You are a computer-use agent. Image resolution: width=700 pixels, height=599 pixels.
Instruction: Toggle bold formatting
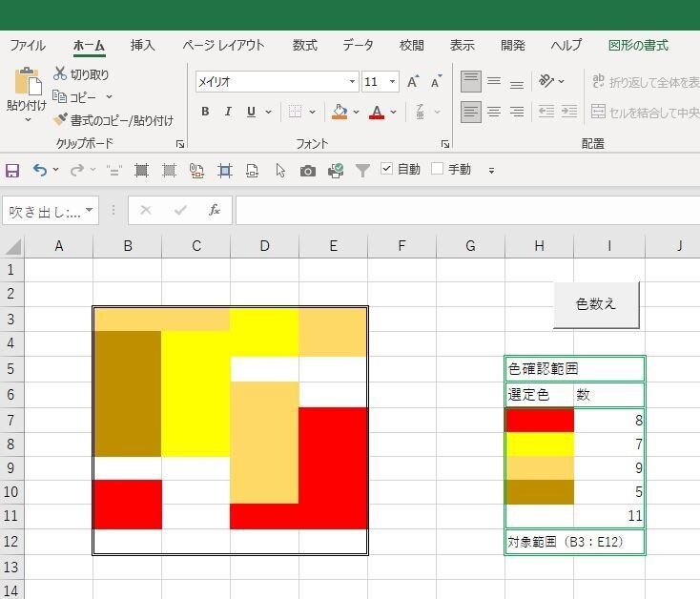coord(205,112)
